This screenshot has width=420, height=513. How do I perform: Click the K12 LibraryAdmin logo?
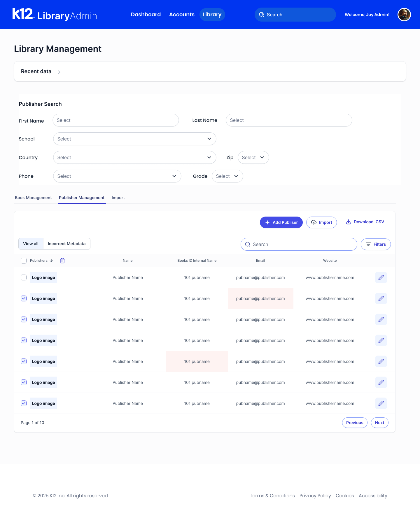pyautogui.click(x=55, y=15)
